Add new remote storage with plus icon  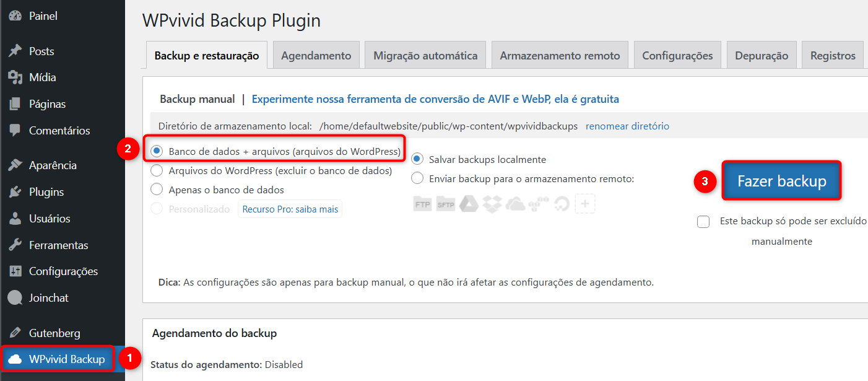[x=585, y=204]
